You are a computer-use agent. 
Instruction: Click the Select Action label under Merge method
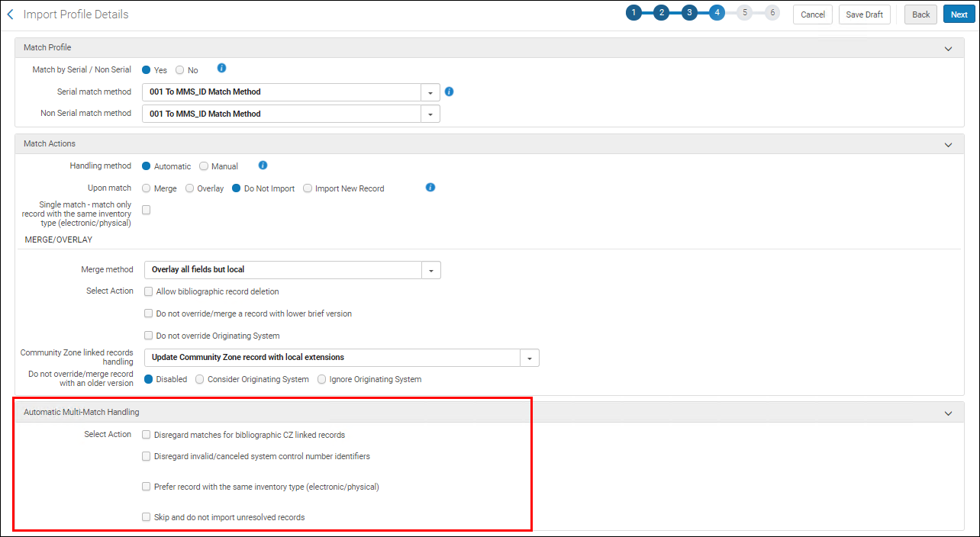point(110,291)
